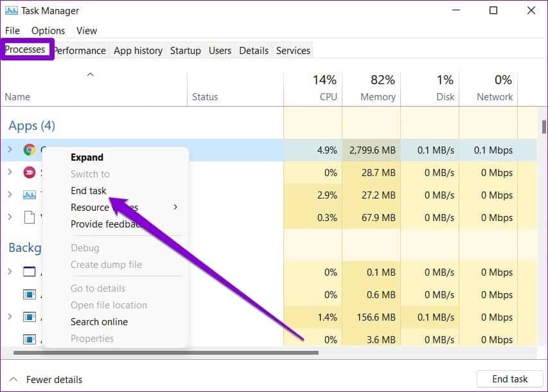Screen dimensions: 548x392
Task: Click the process icon in the 0.6 MB row
Action: click(30, 294)
